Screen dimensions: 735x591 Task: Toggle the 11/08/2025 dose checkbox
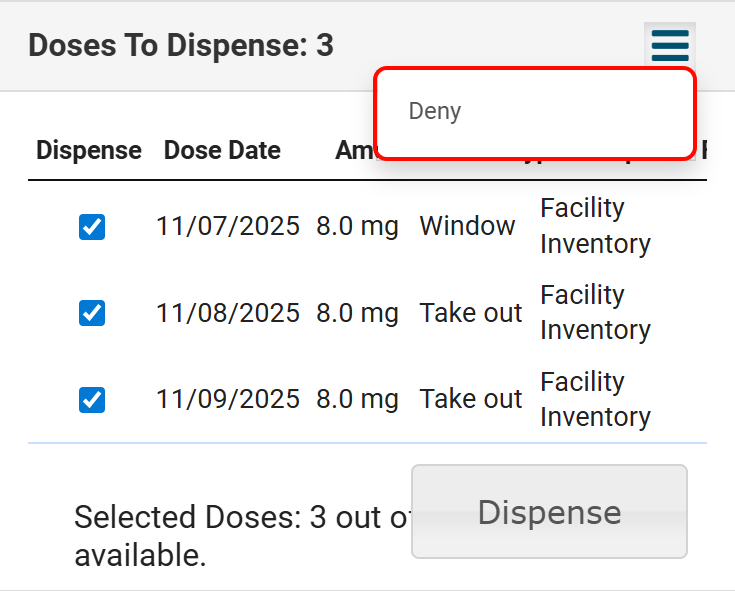coord(92,314)
